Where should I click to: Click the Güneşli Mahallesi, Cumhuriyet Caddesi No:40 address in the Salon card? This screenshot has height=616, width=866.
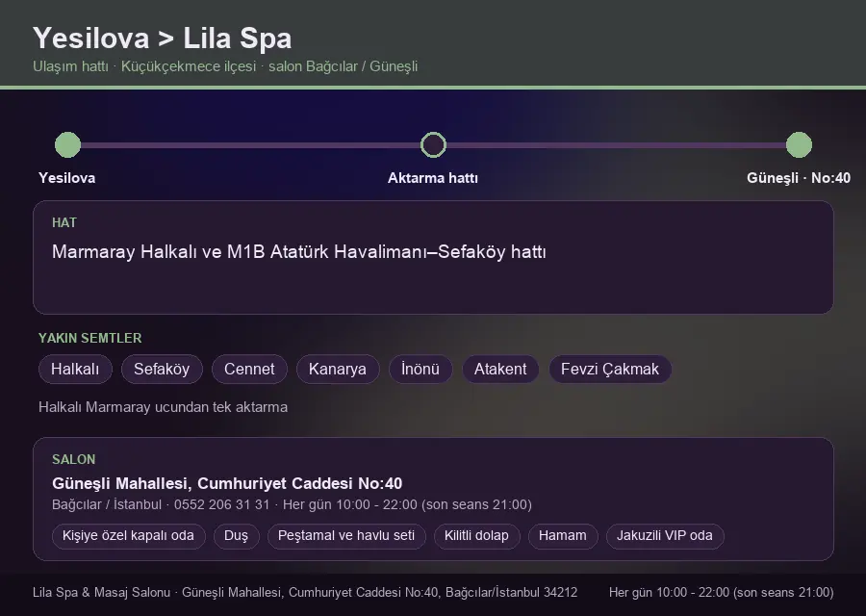[x=227, y=483]
